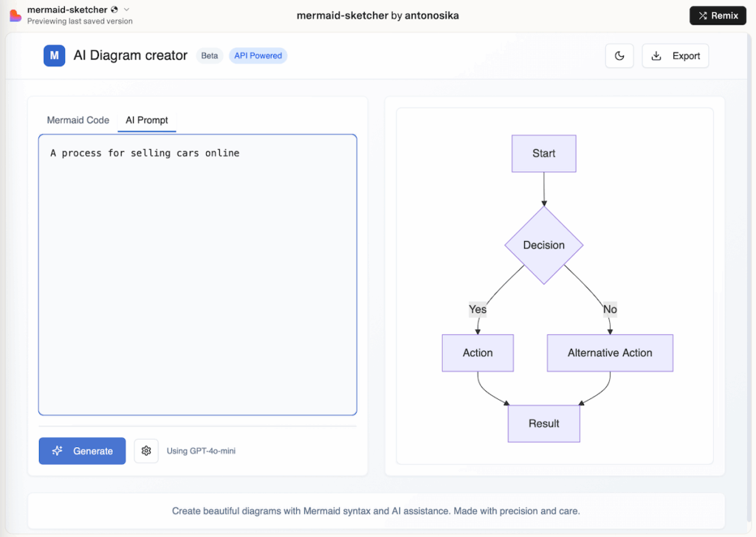Click the Beta badge
Screen dimensions: 756x537
(209, 55)
